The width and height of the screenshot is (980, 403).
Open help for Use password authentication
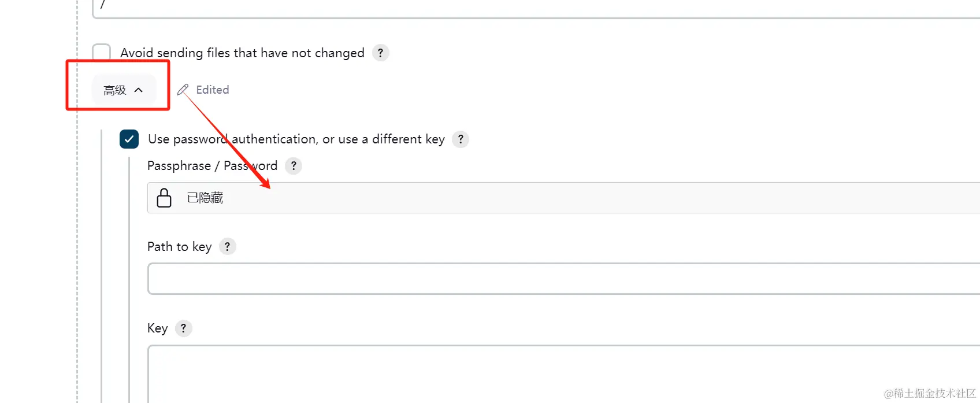click(461, 139)
